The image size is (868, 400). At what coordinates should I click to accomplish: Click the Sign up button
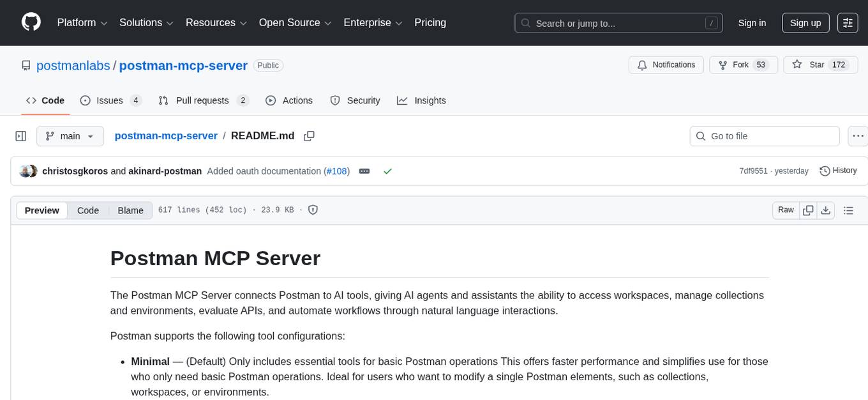click(805, 22)
